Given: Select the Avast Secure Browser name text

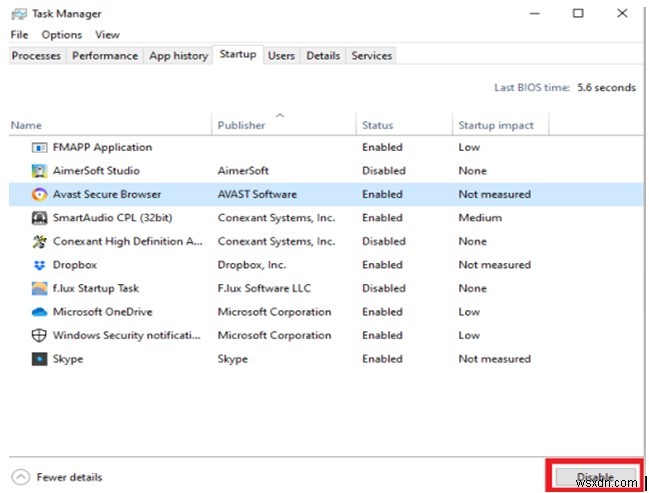Looking at the screenshot, I should [x=107, y=194].
